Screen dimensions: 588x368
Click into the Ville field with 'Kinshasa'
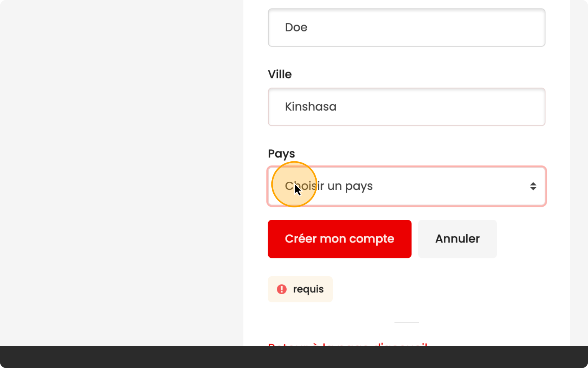click(x=406, y=107)
